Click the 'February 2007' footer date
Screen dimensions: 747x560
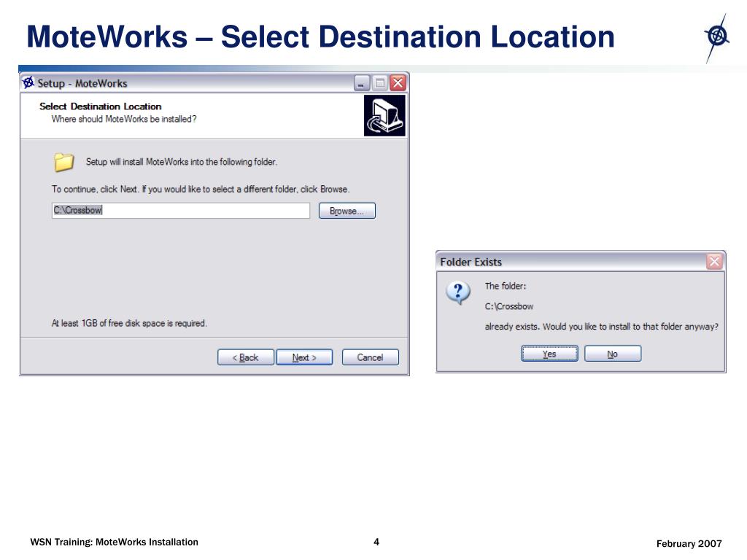click(689, 543)
